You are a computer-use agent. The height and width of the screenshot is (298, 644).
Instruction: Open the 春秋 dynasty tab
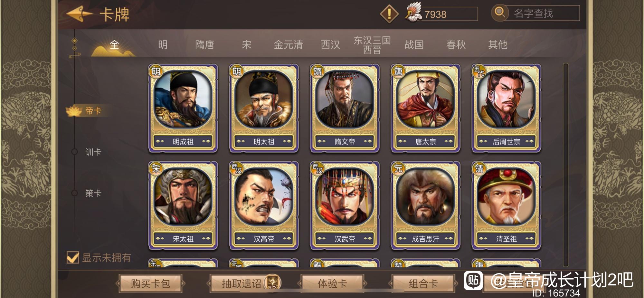pos(456,45)
